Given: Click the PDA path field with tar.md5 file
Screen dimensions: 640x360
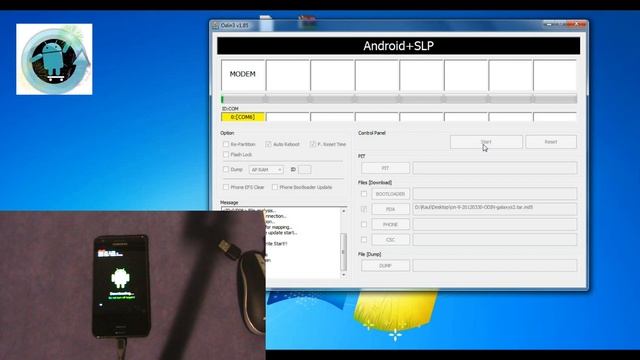Looking at the screenshot, I should pos(495,209).
